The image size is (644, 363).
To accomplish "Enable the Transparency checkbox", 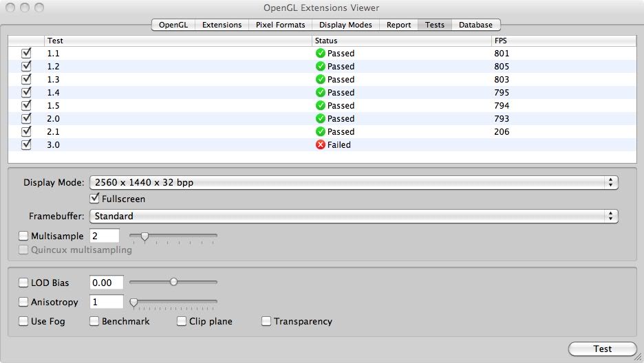I will coord(266,321).
